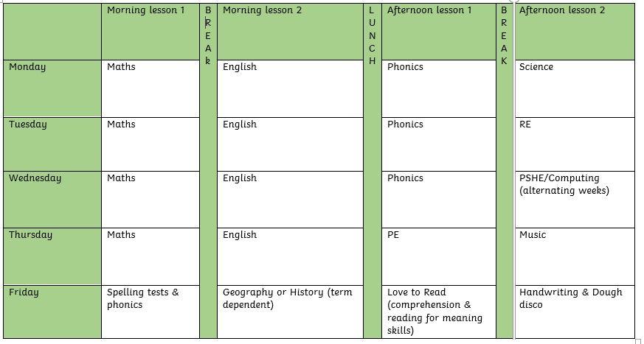Click the Morning lesson 2 header

290,32
